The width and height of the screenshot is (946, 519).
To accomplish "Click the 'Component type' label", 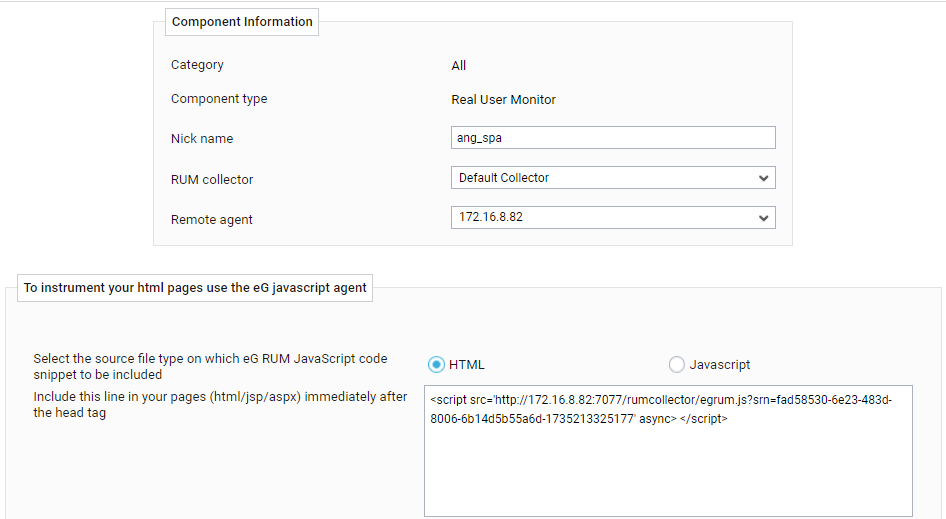I will 219,99.
